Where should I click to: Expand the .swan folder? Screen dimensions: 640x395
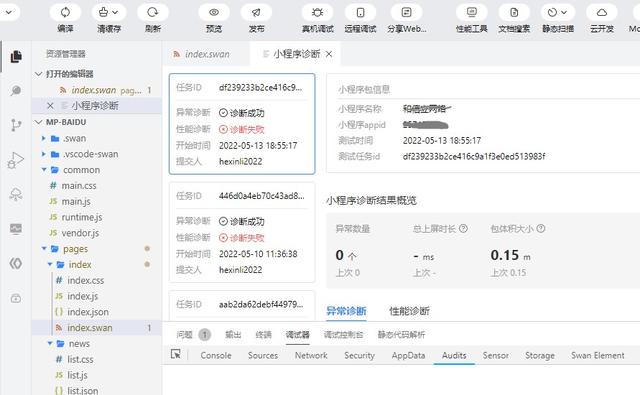pyautogui.click(x=44, y=138)
